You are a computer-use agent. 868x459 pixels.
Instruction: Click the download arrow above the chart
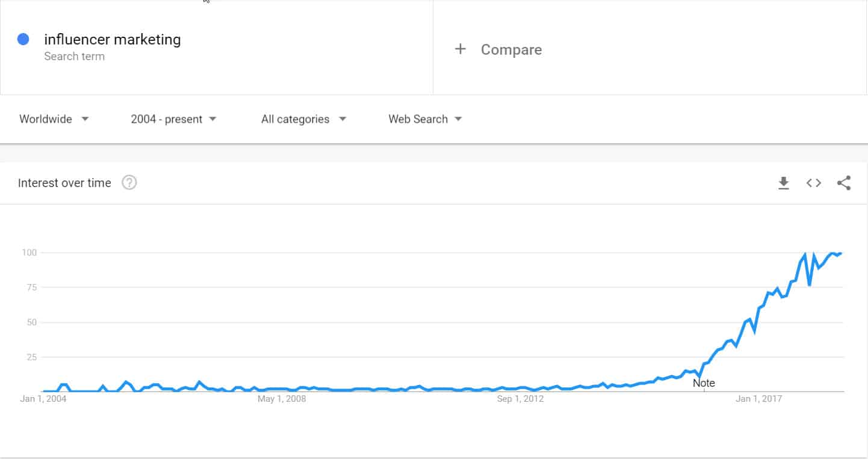click(784, 183)
